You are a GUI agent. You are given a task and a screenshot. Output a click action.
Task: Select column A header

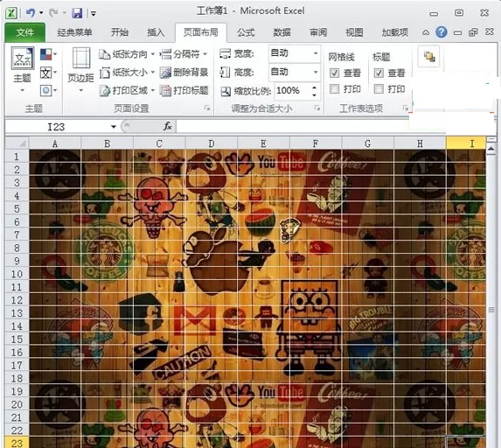55,143
